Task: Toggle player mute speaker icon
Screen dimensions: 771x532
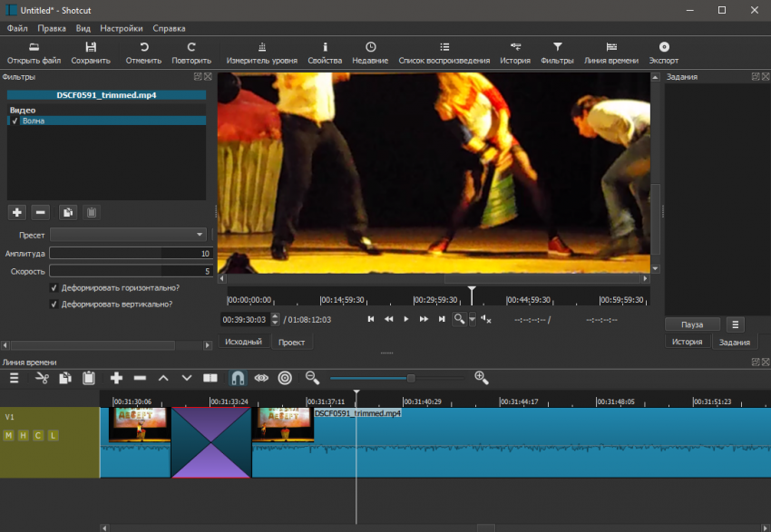Action: (x=486, y=319)
